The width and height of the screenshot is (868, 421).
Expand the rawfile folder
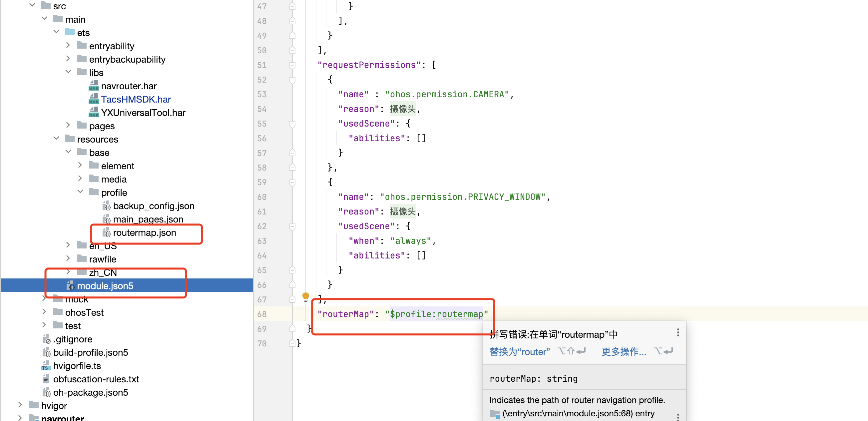coord(68,258)
